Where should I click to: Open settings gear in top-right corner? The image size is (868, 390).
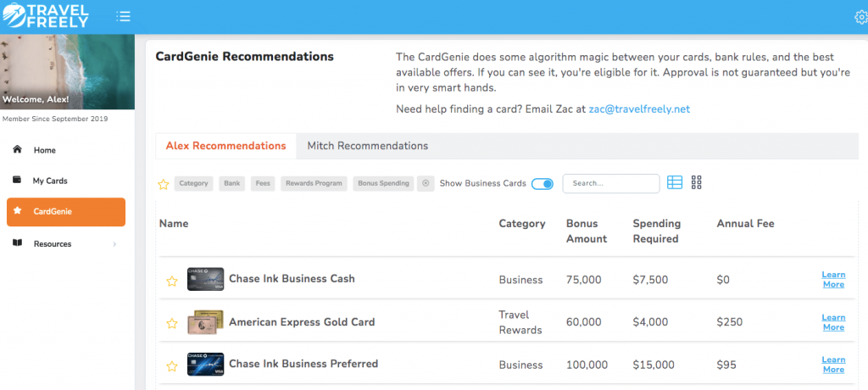click(861, 17)
